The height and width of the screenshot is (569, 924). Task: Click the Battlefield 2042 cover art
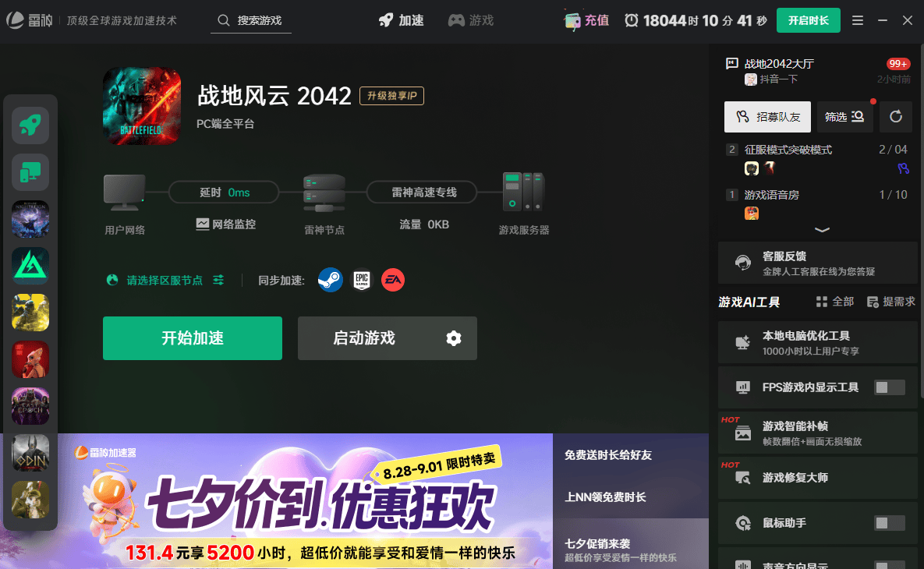142,106
